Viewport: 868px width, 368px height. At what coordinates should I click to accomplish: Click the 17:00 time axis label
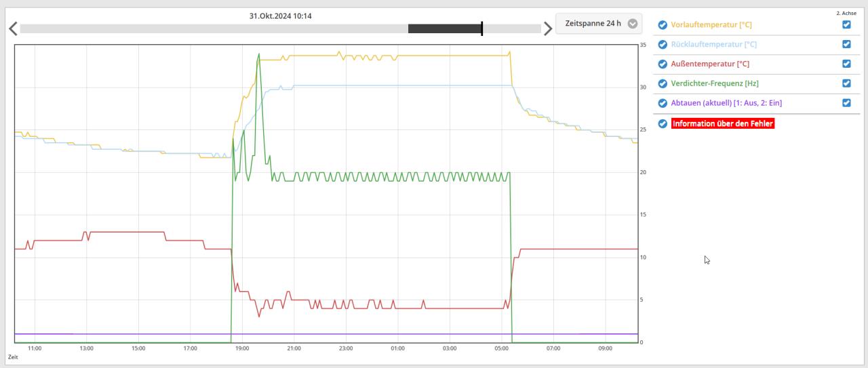tap(191, 348)
